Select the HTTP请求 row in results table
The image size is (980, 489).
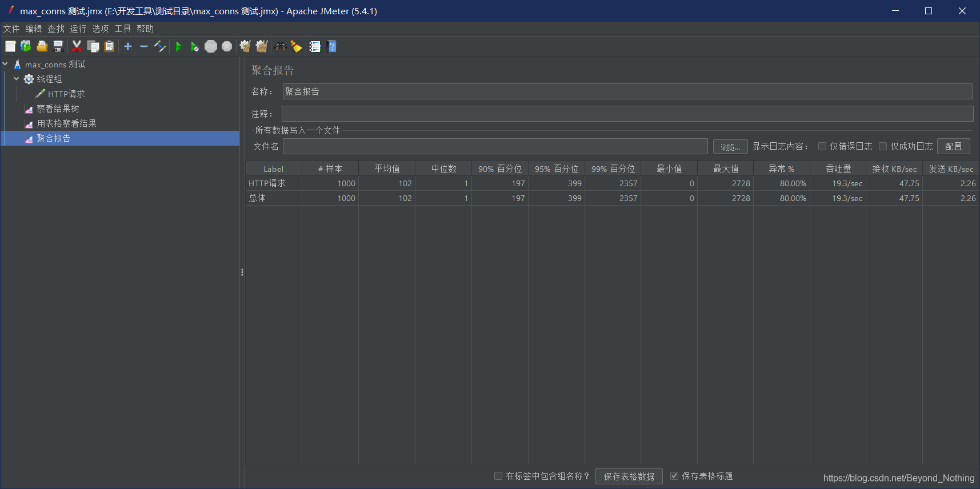point(612,183)
